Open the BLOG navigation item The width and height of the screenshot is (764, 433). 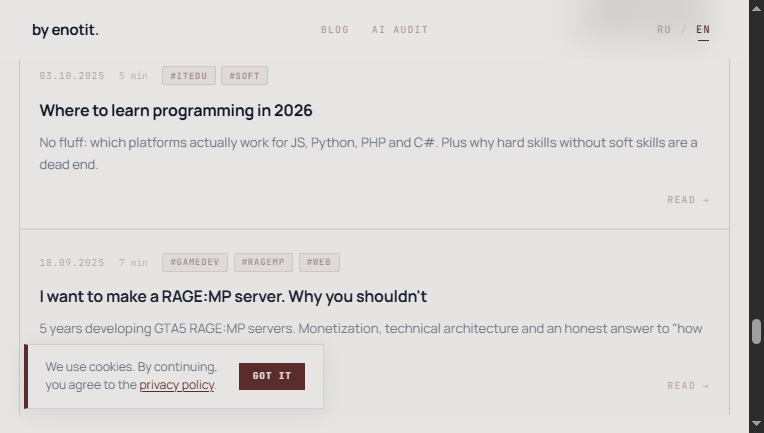coord(335,30)
